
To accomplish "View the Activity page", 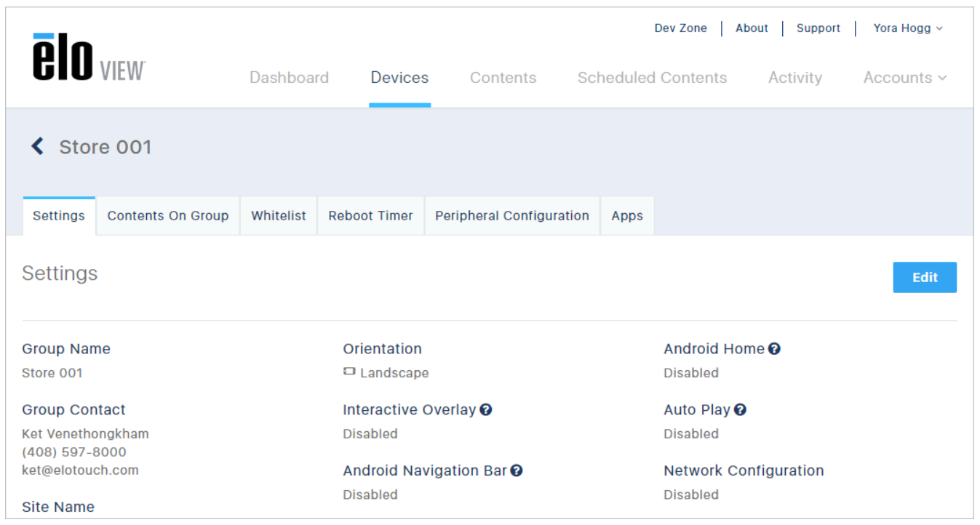I will point(795,78).
